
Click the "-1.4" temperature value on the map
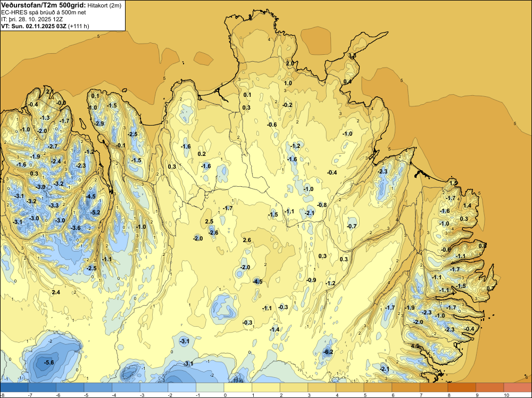tap(275, 329)
